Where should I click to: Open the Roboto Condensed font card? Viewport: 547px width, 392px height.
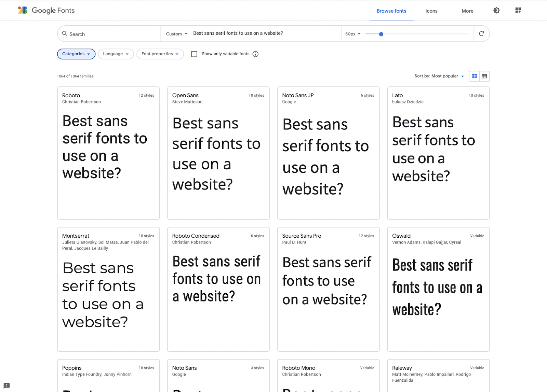coord(218,289)
